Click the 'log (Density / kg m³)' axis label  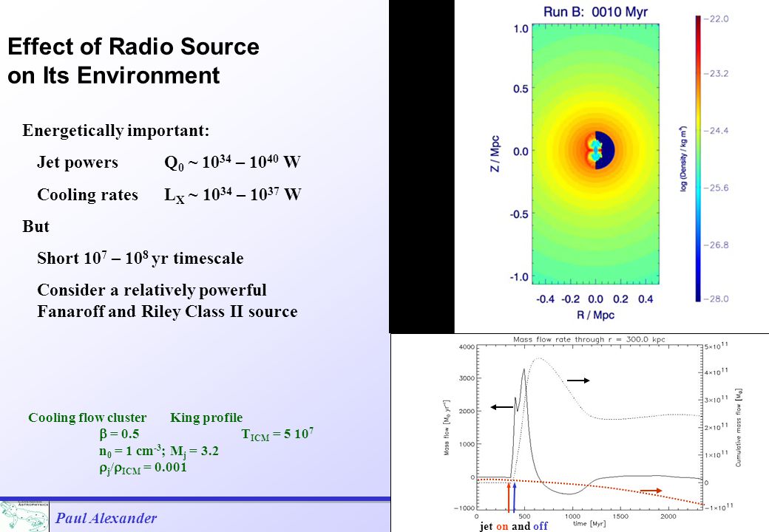point(683,159)
